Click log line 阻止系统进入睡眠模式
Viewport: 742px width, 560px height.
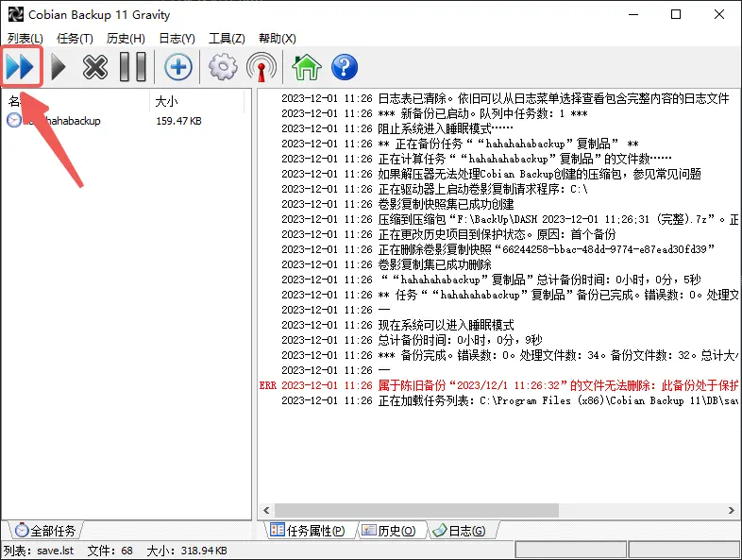397,128
